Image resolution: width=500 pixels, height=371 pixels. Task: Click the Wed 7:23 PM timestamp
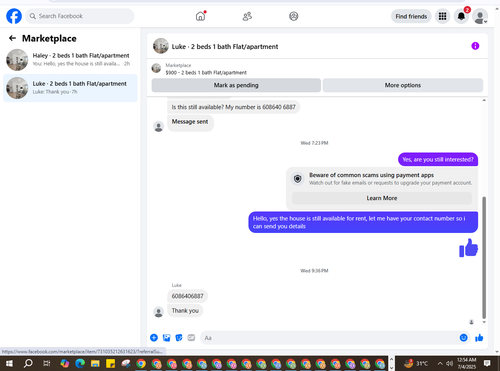pyautogui.click(x=314, y=143)
